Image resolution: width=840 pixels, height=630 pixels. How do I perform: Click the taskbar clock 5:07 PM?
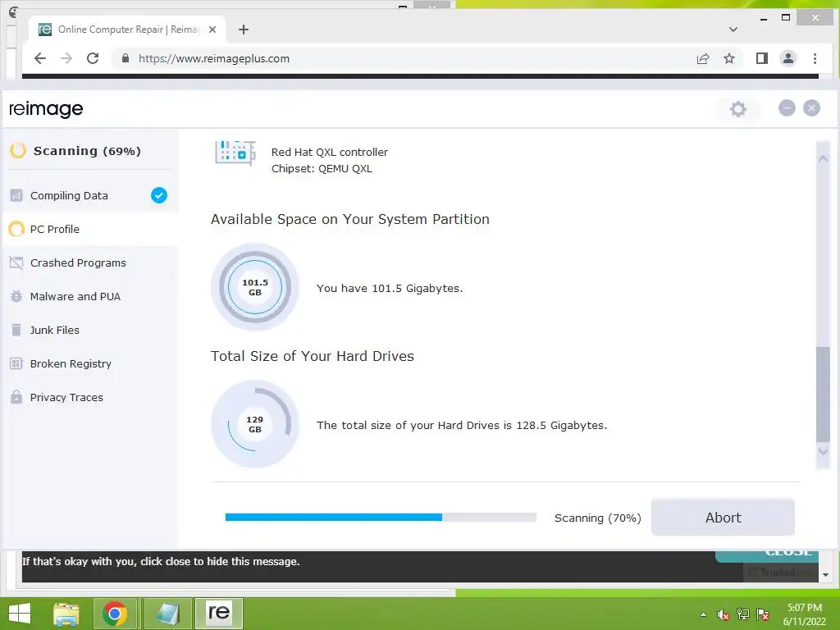point(804,614)
